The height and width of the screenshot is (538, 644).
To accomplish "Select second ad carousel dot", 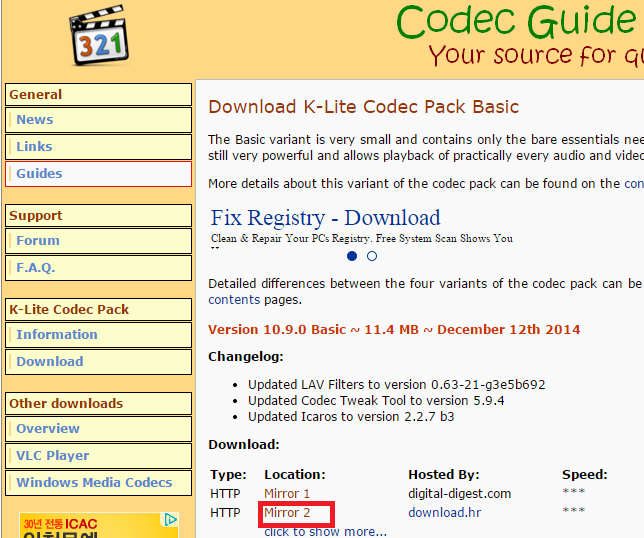I will tap(372, 256).
